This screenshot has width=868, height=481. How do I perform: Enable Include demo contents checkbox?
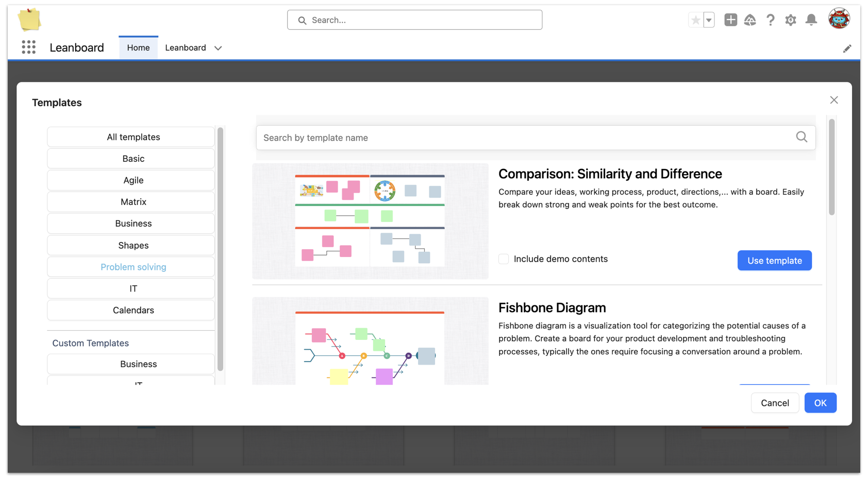click(x=504, y=259)
